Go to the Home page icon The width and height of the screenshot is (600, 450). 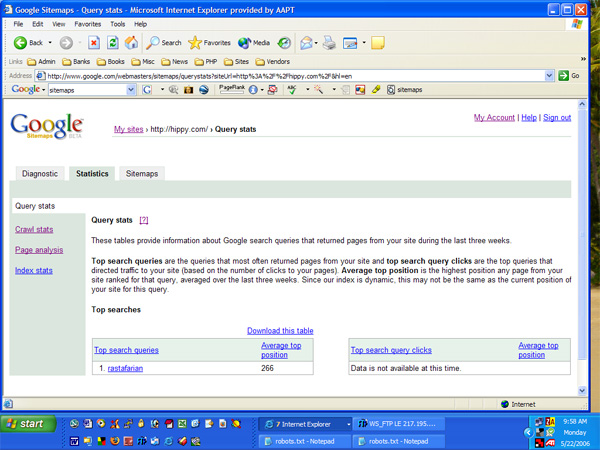pyautogui.click(x=131, y=42)
